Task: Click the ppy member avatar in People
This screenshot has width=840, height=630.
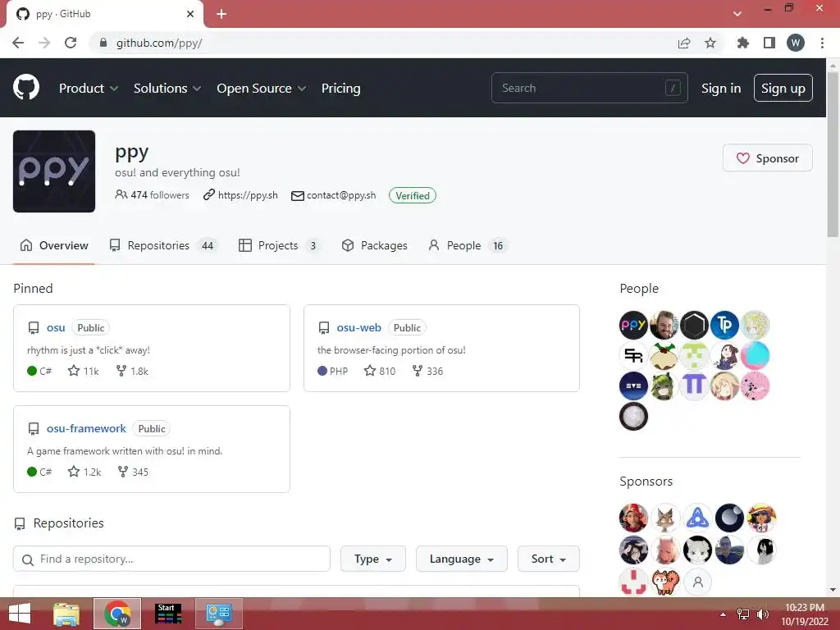Action: (x=634, y=325)
